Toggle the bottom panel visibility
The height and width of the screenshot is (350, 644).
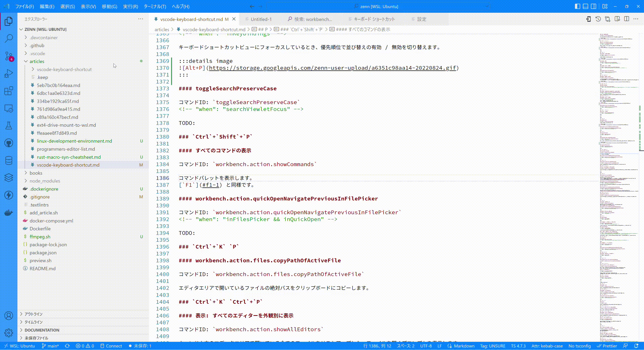pyautogui.click(x=585, y=6)
